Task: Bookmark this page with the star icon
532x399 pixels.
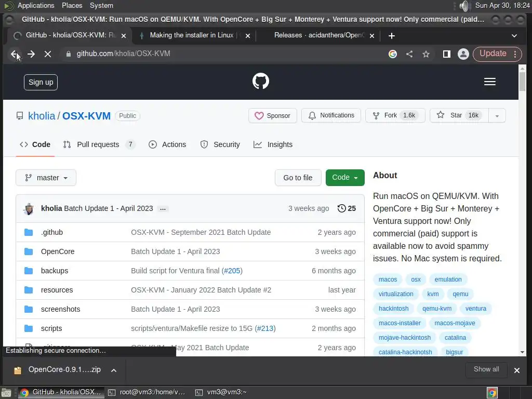Action: [426, 54]
